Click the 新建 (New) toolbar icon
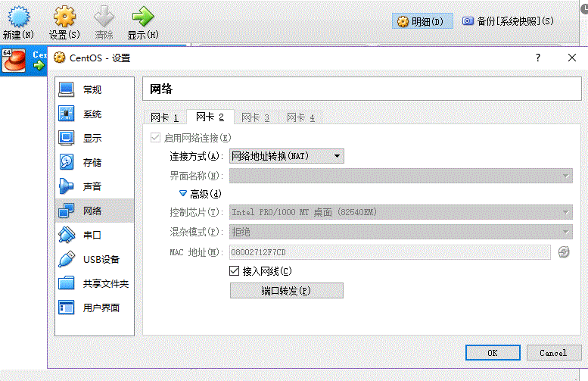The image size is (588, 381). click(x=18, y=17)
